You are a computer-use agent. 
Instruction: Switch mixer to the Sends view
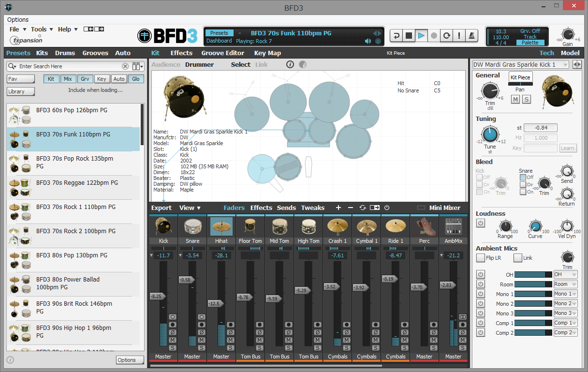[286, 208]
